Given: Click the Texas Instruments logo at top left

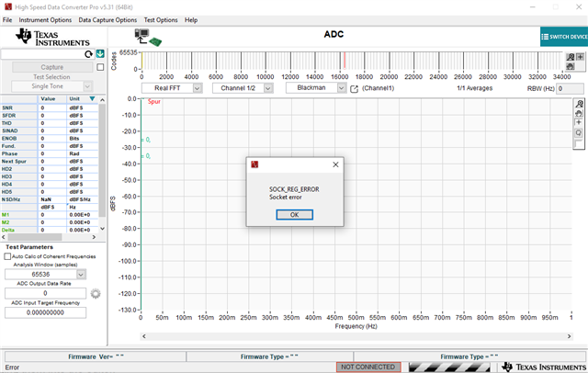Looking at the screenshot, I should pyautogui.click(x=52, y=38).
